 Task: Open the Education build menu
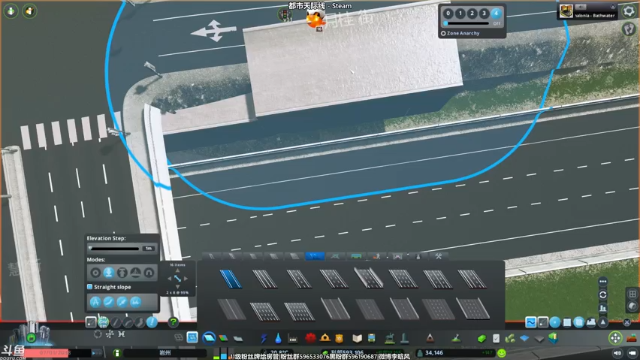(357, 338)
